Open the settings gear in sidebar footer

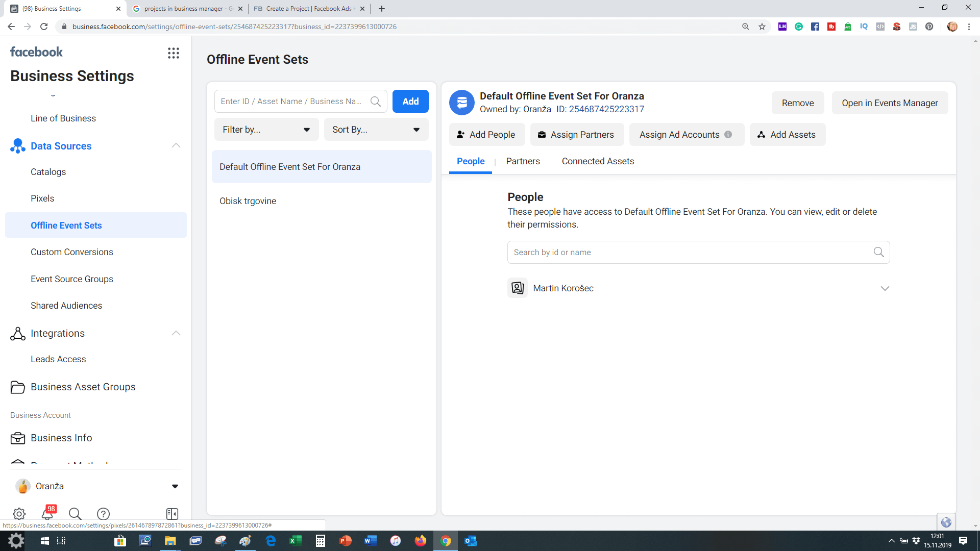pyautogui.click(x=19, y=513)
